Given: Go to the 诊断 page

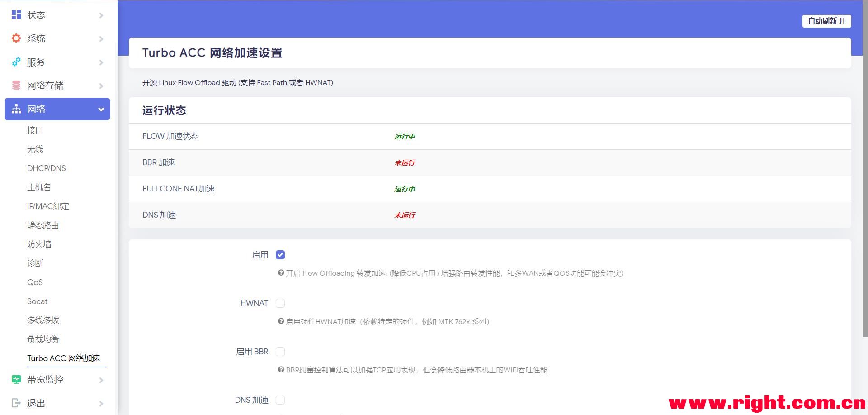Looking at the screenshot, I should [35, 263].
